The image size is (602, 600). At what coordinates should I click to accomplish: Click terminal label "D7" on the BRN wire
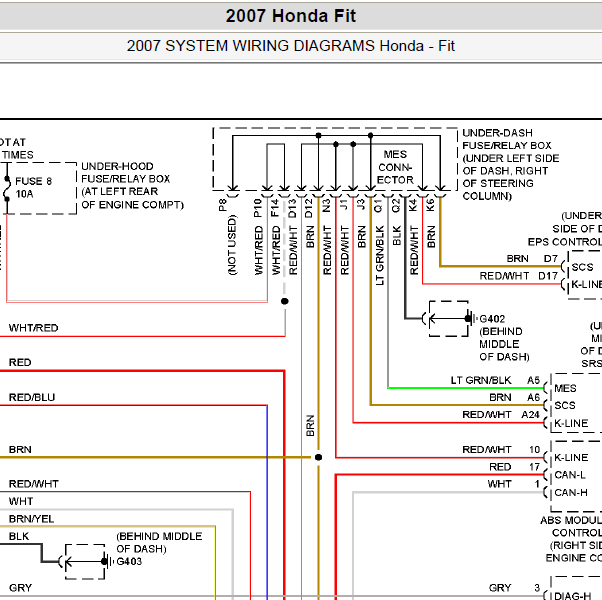(551, 259)
